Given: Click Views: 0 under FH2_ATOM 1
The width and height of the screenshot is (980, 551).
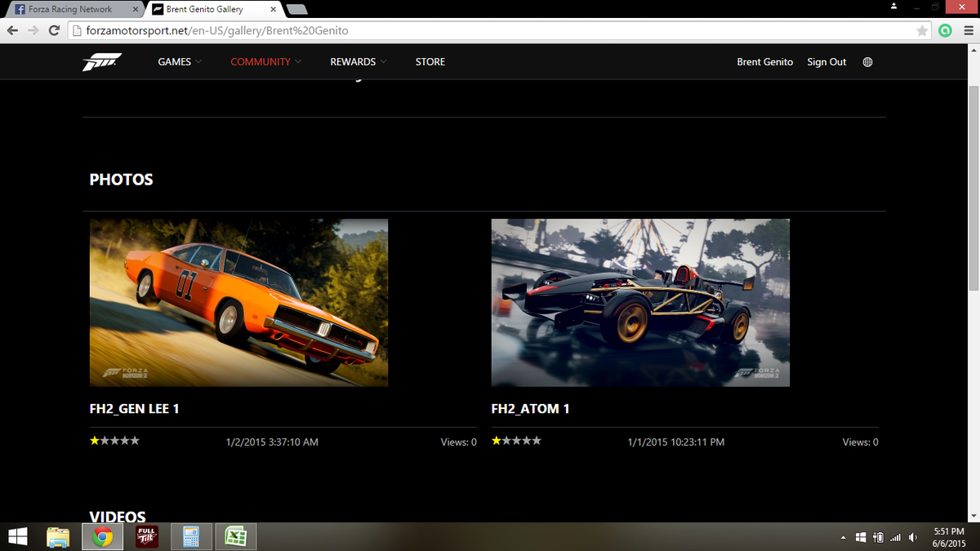Looking at the screenshot, I should (860, 442).
